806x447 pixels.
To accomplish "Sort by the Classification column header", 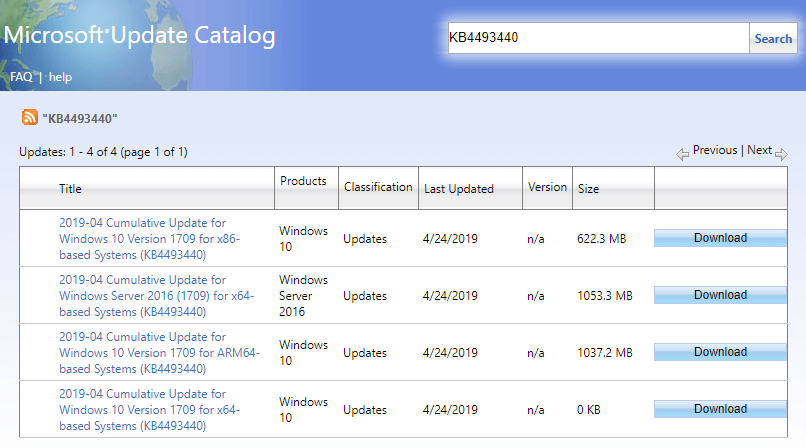I will [378, 187].
